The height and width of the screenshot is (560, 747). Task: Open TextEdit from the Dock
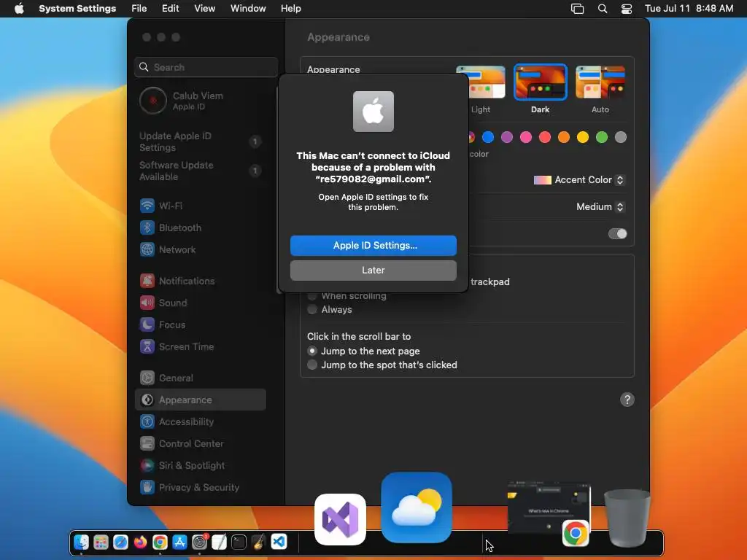coord(219,542)
